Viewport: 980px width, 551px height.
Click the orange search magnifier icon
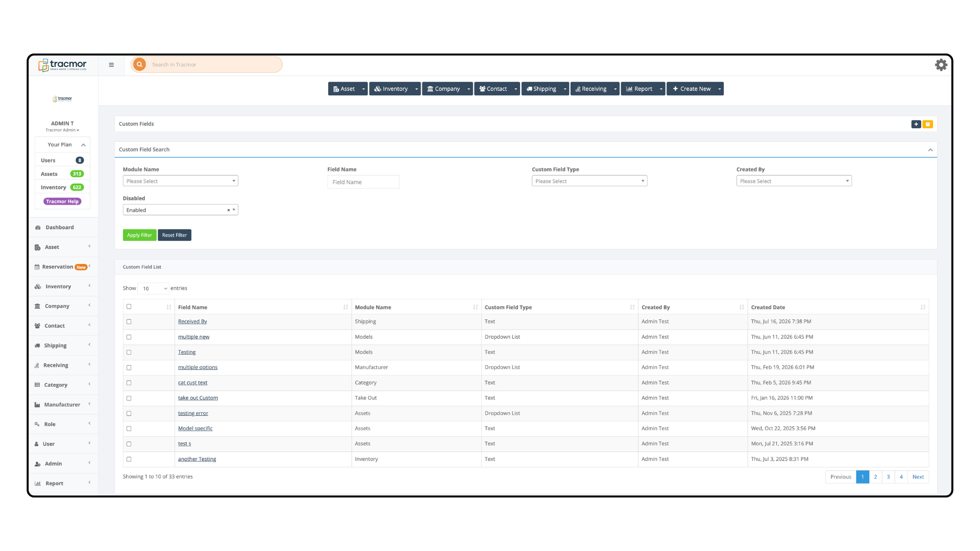(x=139, y=65)
